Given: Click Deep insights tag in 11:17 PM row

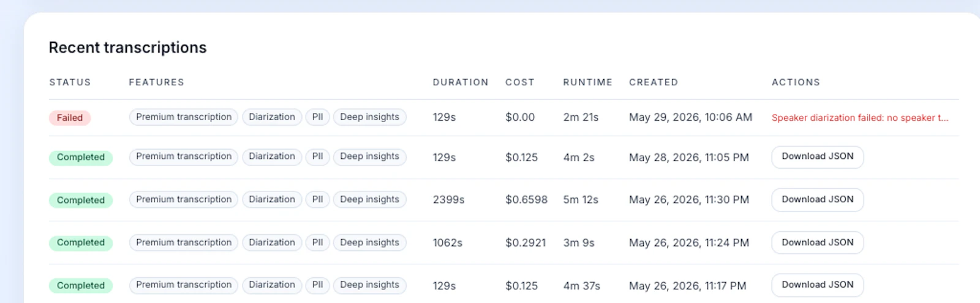Looking at the screenshot, I should (x=369, y=285).
